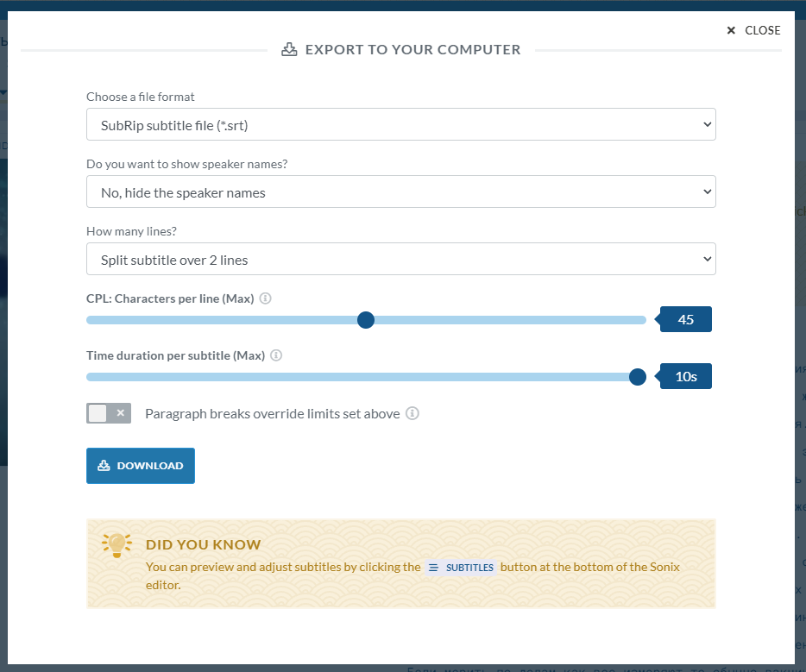Viewport: 806px width, 672px height.
Task: Click the lightbulb icon in tip box
Action: (x=116, y=545)
